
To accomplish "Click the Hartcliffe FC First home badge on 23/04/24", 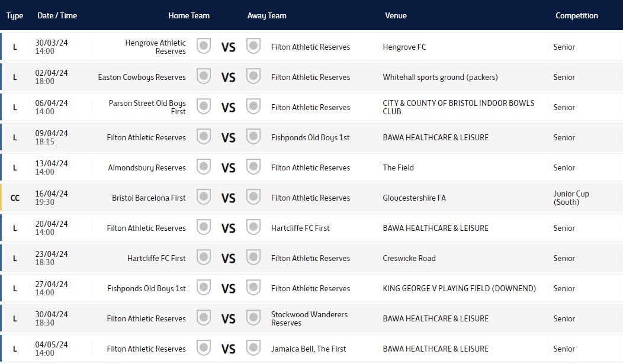I will (204, 257).
